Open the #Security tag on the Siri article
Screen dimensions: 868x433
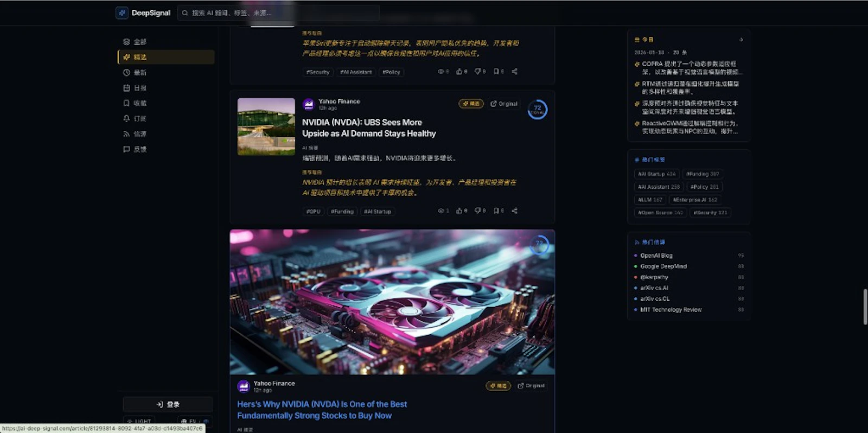[318, 72]
